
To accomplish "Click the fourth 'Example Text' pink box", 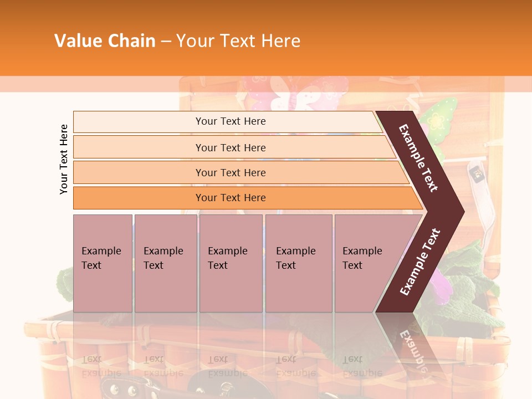I will 299,263.
